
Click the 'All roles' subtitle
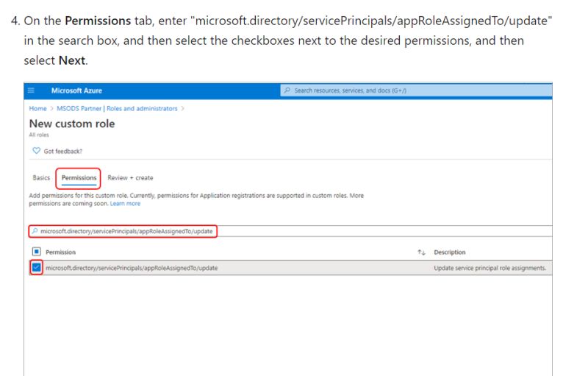click(39, 135)
